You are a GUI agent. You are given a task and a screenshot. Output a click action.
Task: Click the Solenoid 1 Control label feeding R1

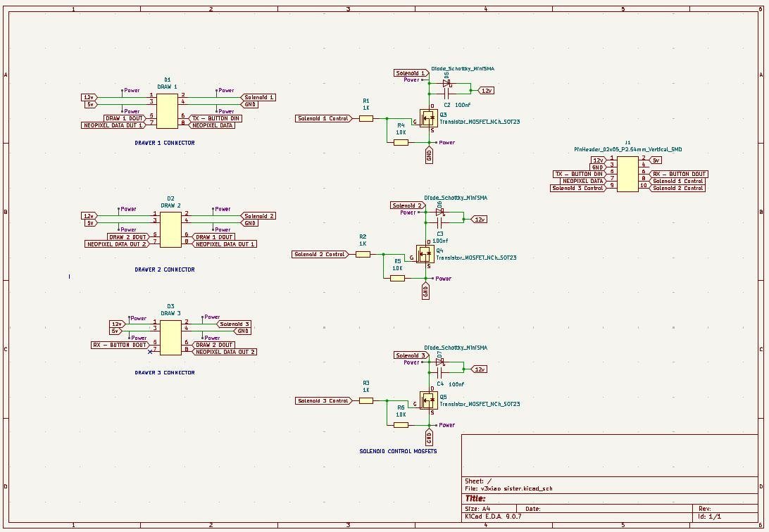pyautogui.click(x=324, y=118)
